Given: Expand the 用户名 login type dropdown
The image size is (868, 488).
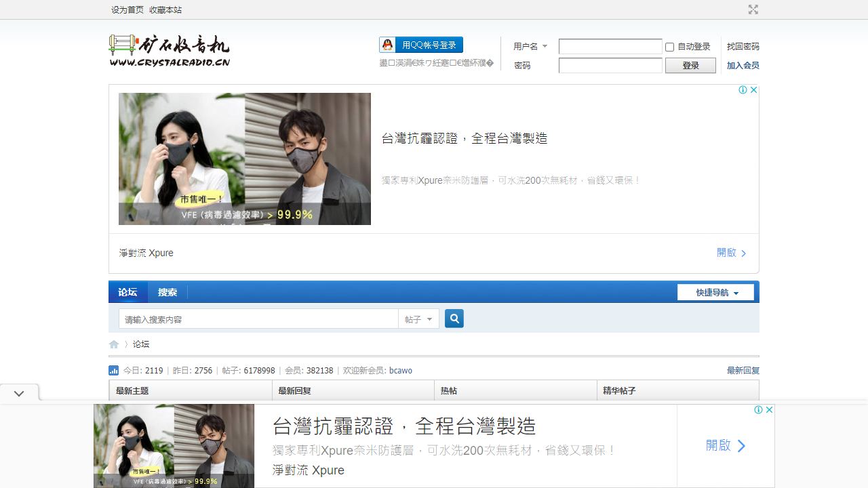Looking at the screenshot, I should pos(530,47).
